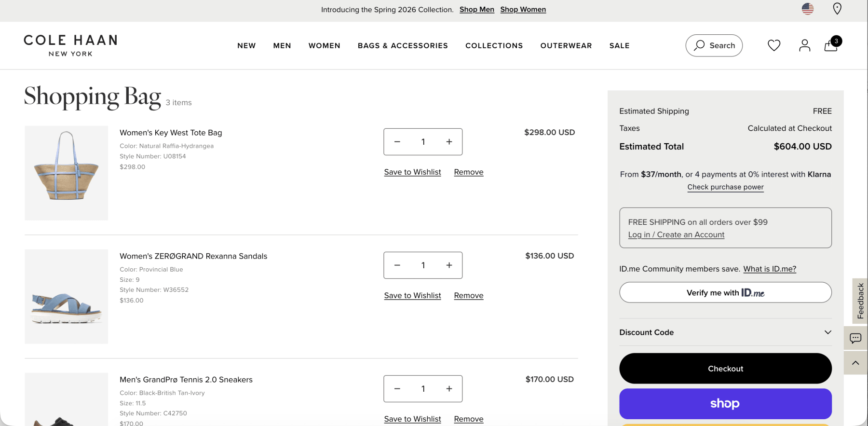Click the quantity field for Tote Bag

click(x=423, y=142)
